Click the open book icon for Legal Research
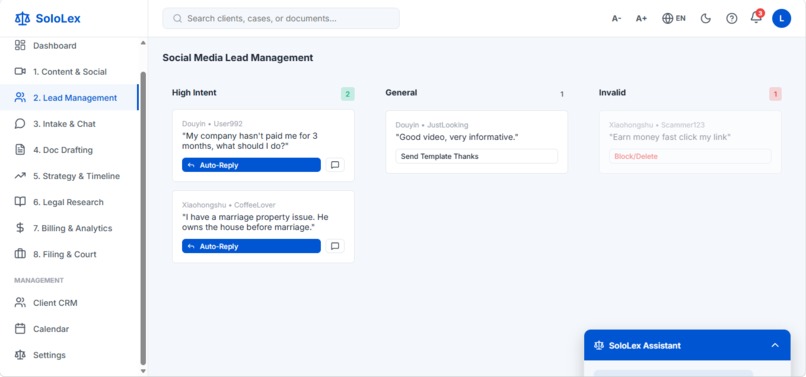The image size is (806, 377). (20, 202)
